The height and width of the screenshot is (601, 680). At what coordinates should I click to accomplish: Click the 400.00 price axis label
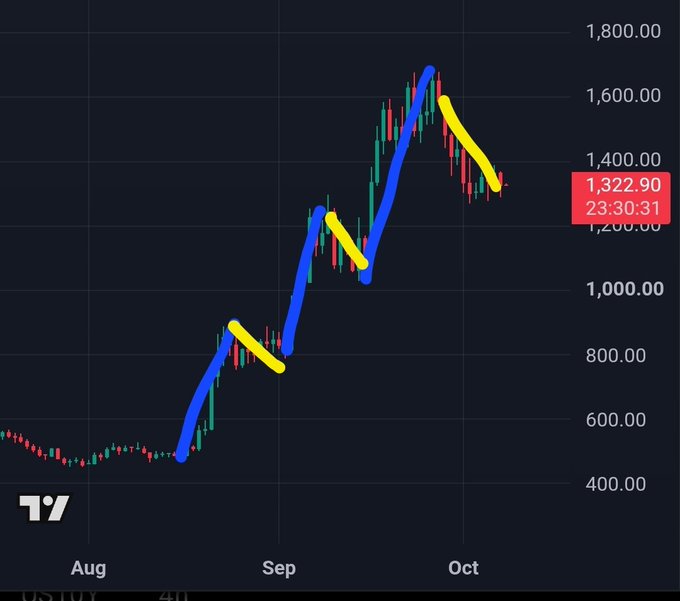click(615, 484)
